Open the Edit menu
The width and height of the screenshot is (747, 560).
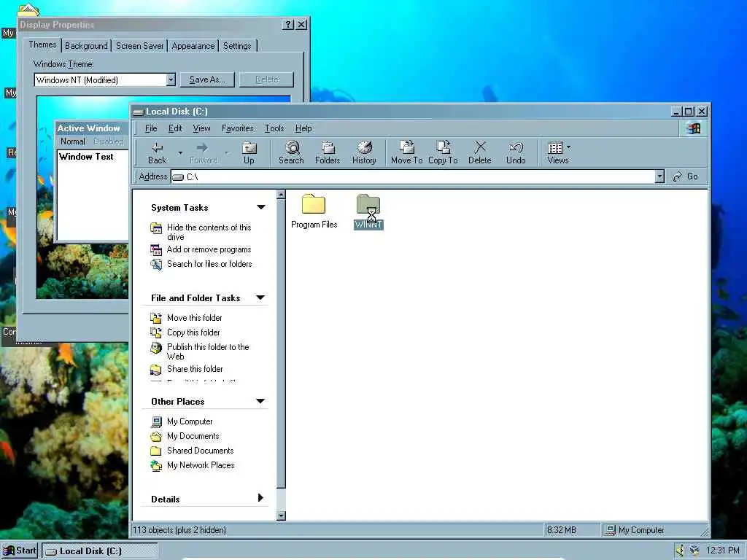click(175, 128)
